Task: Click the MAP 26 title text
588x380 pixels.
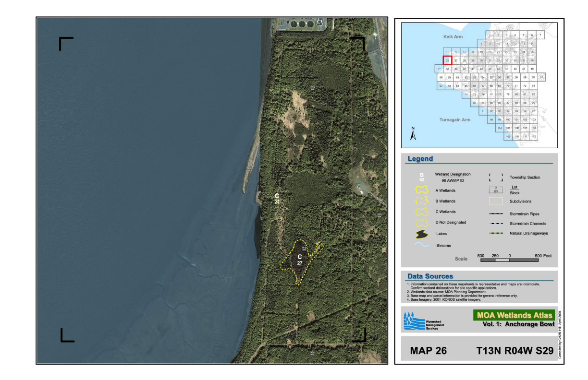Action: tap(428, 351)
